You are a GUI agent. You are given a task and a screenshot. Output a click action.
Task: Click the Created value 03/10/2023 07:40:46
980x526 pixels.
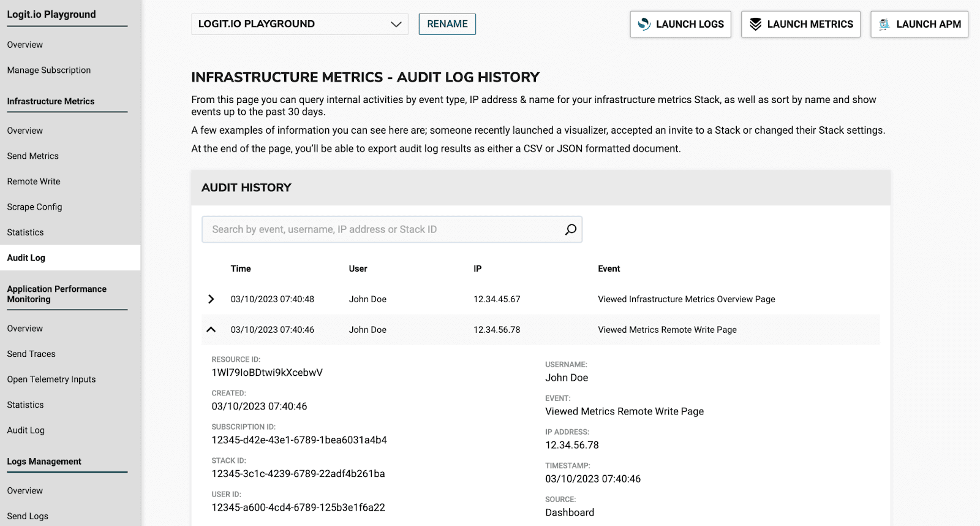click(x=259, y=406)
